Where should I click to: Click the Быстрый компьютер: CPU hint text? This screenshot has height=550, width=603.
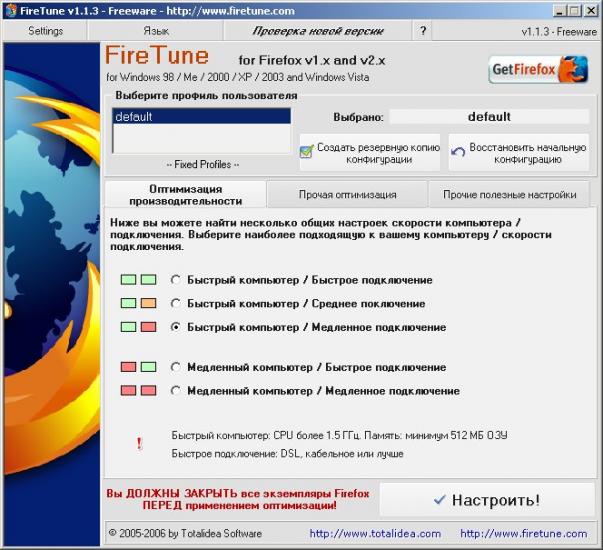coord(339,435)
